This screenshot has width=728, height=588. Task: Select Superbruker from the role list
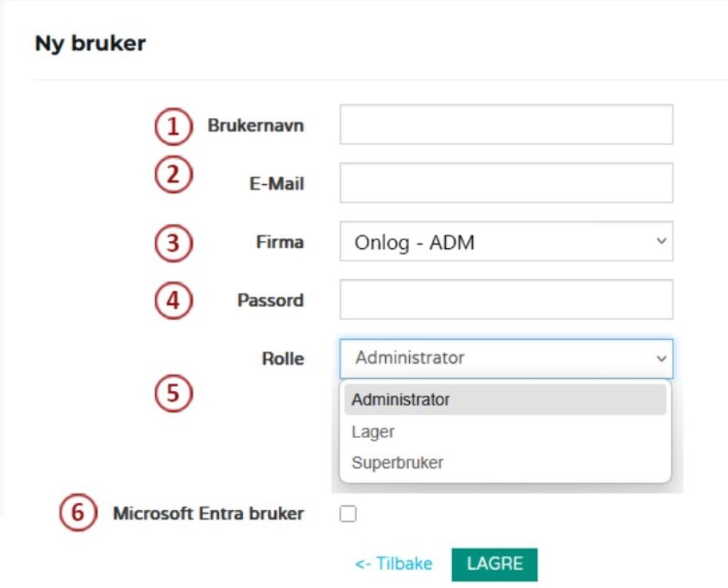point(397,462)
